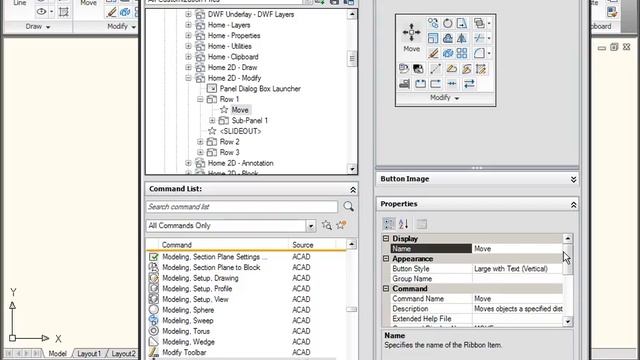
Task: Collapse the Properties pane
Action: pyautogui.click(x=573, y=204)
